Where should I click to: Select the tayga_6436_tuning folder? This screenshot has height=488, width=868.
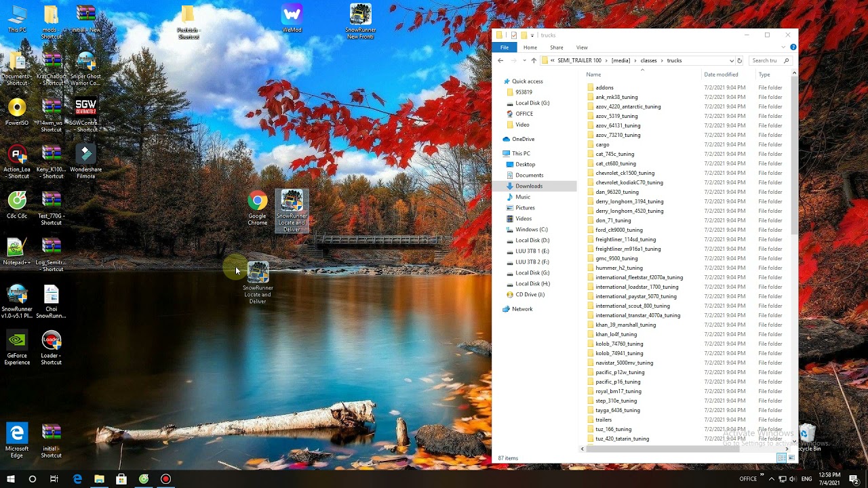click(617, 410)
